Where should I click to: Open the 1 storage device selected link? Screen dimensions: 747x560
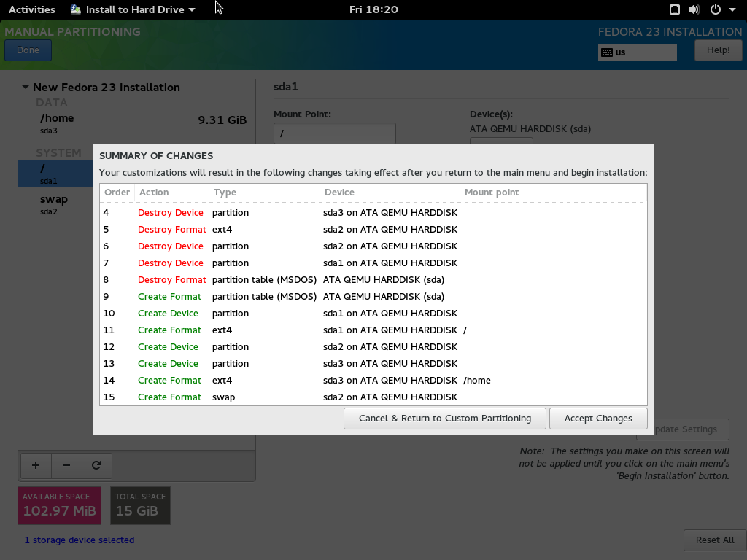(x=79, y=540)
